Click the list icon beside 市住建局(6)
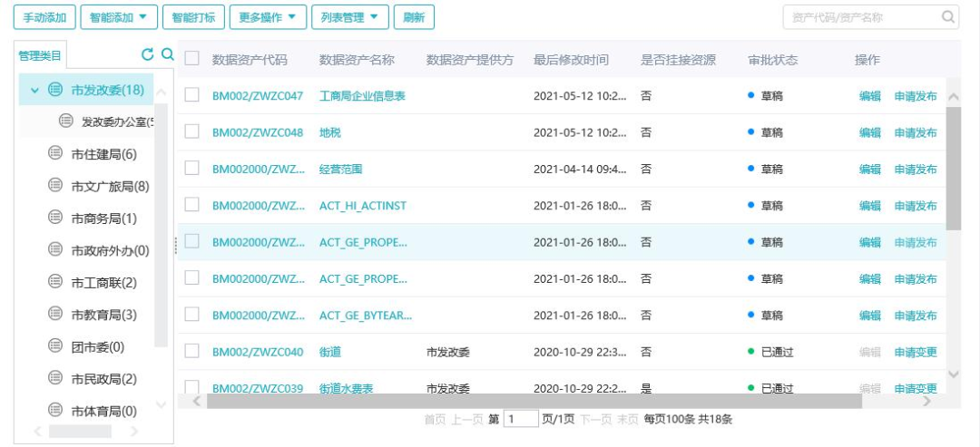Image resolution: width=980 pixels, height=447 pixels. pyautogui.click(x=54, y=154)
